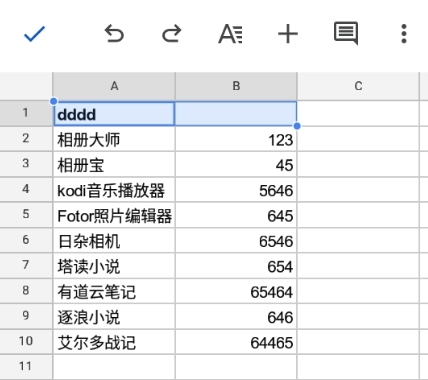The width and height of the screenshot is (428, 380).
Task: Select row 5 header
Action: click(26, 215)
